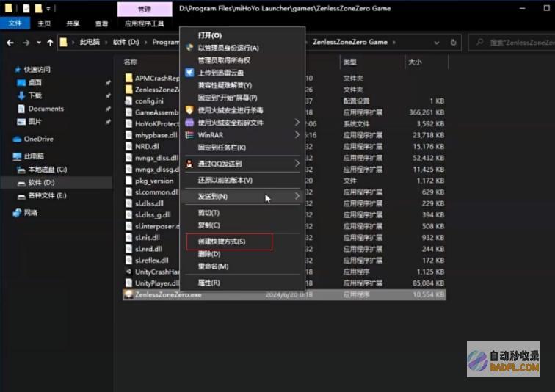
Task: Choose 打开(O) in context menu
Action: pos(209,35)
